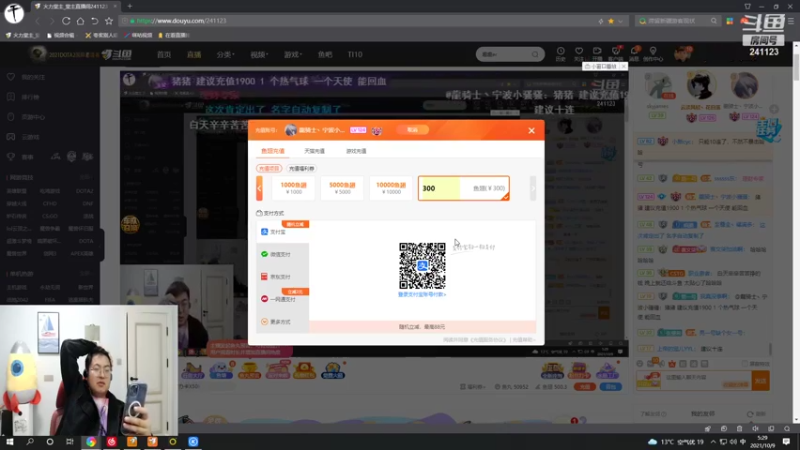Select the 10000鱼翅 ¥10000 package

[391, 188]
